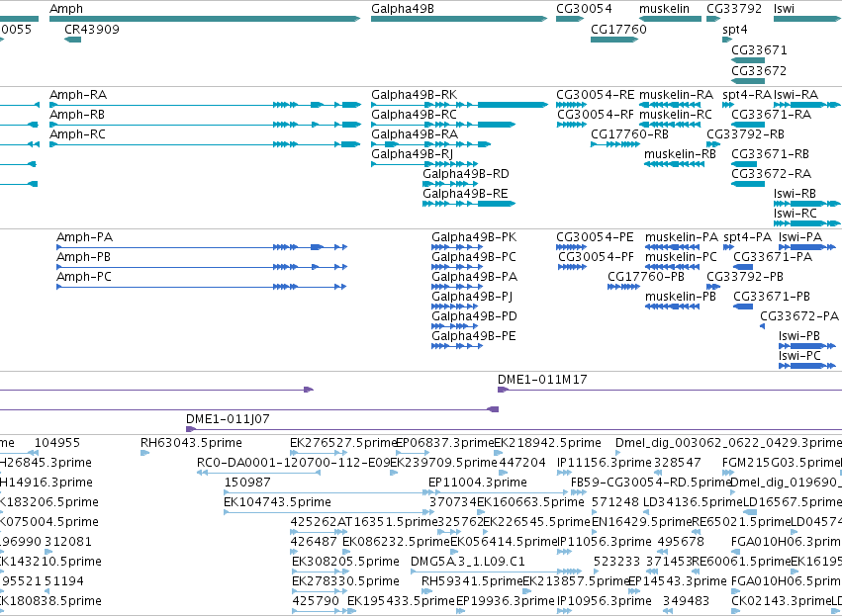Select the Galpha49B-RC transcript label
The image size is (842, 616).
[414, 115]
